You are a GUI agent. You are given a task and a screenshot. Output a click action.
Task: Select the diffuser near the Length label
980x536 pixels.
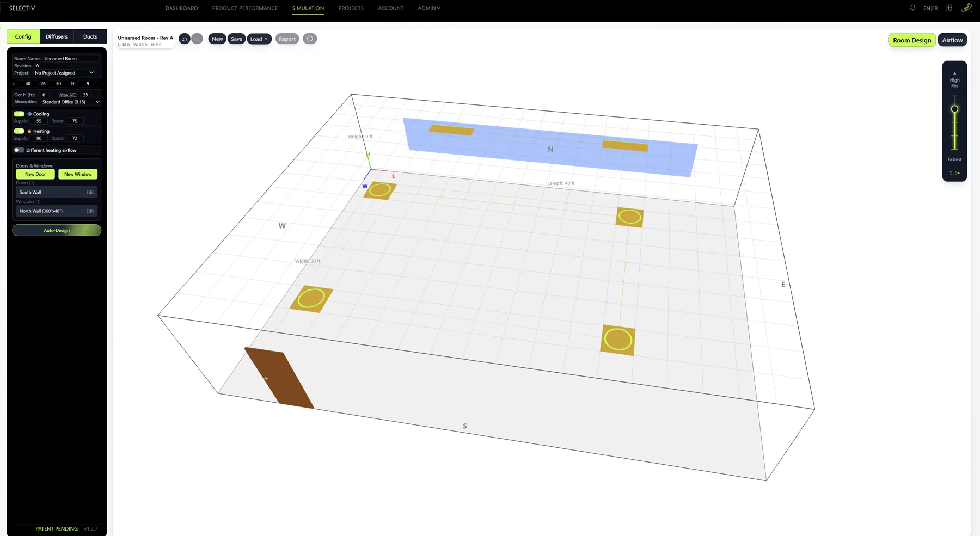click(629, 217)
